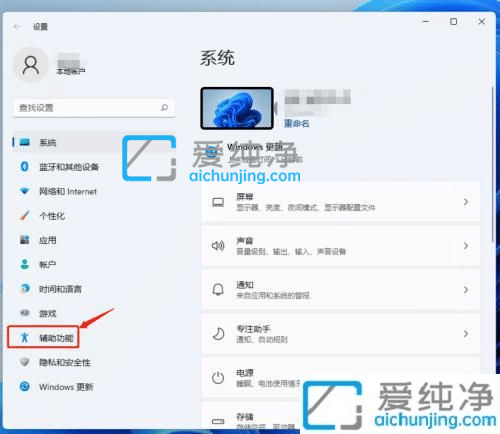
Task: Click 本地帐户 label under username
Action: point(71,71)
